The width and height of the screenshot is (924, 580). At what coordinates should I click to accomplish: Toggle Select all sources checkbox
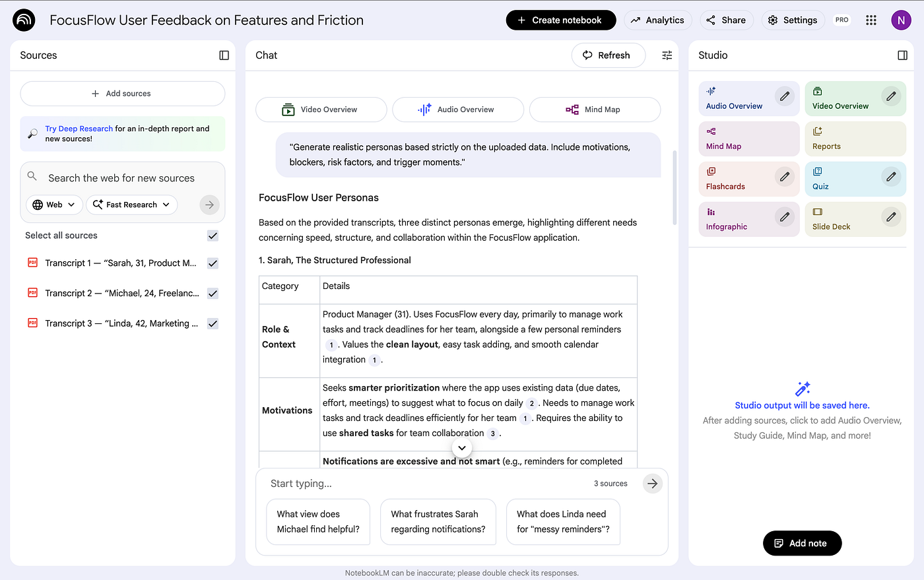[x=213, y=236]
